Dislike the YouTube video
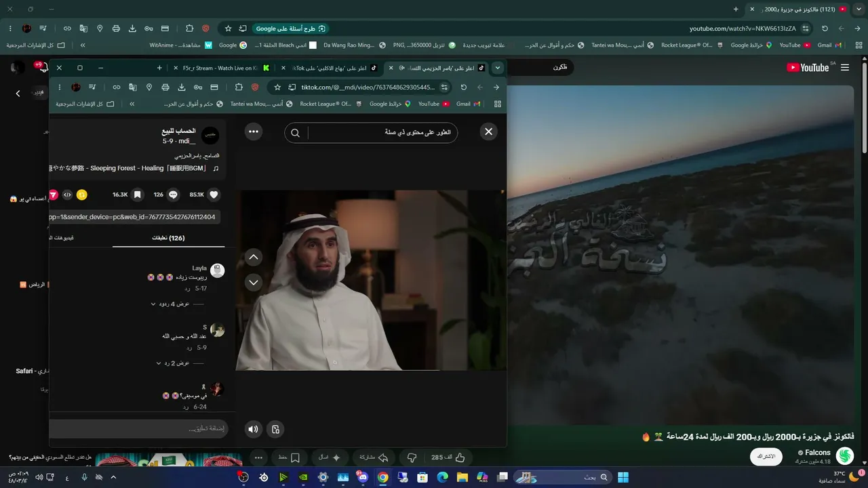This screenshot has height=488, width=868. tap(411, 457)
